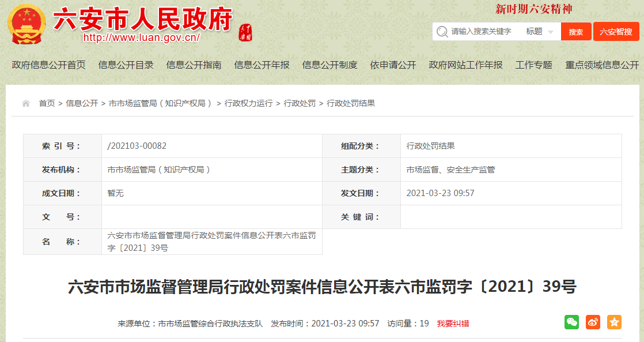
Task: Click the 我要纠错 link
Action: coord(453,324)
